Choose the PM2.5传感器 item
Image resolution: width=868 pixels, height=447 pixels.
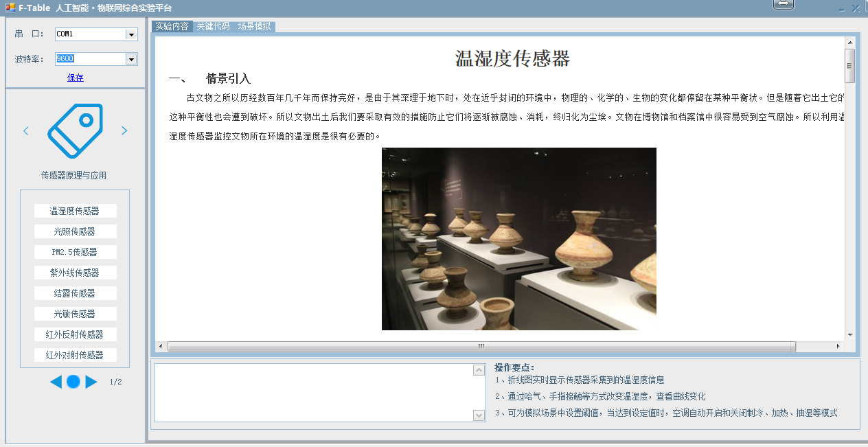click(x=75, y=252)
